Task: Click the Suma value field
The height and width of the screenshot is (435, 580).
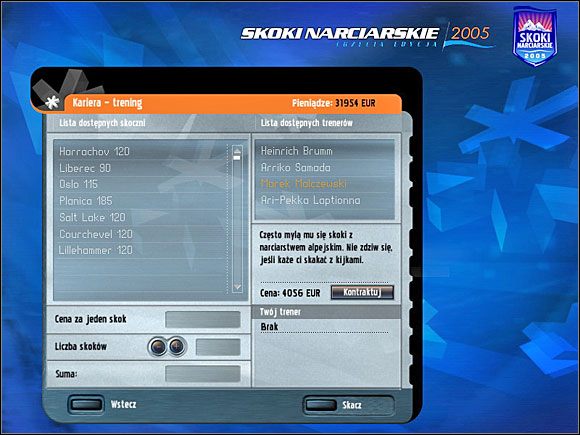Action: click(203, 374)
